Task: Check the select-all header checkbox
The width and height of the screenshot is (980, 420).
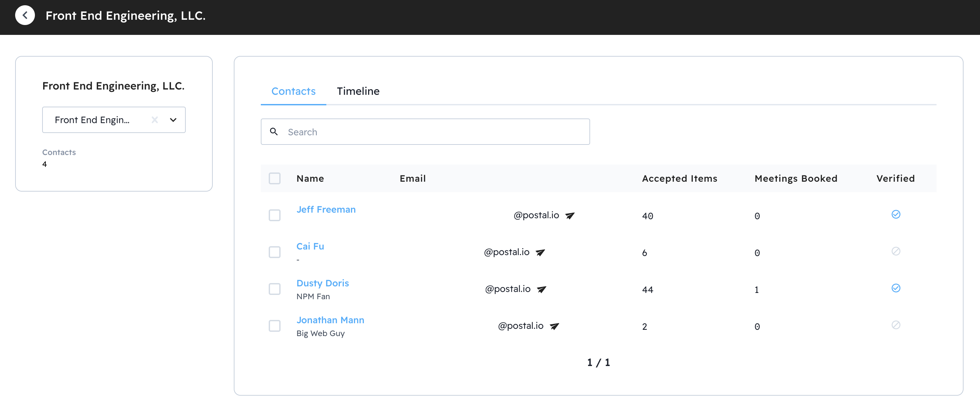Action: click(274, 178)
